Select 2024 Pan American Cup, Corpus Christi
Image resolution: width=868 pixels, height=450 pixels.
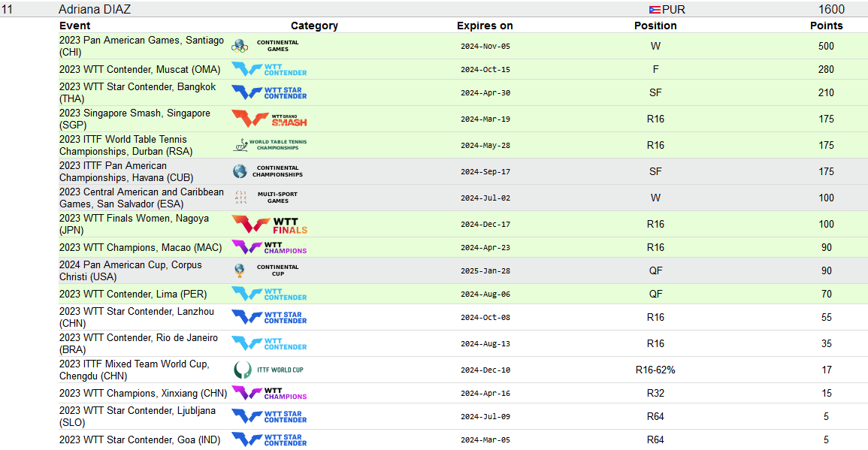(131, 270)
